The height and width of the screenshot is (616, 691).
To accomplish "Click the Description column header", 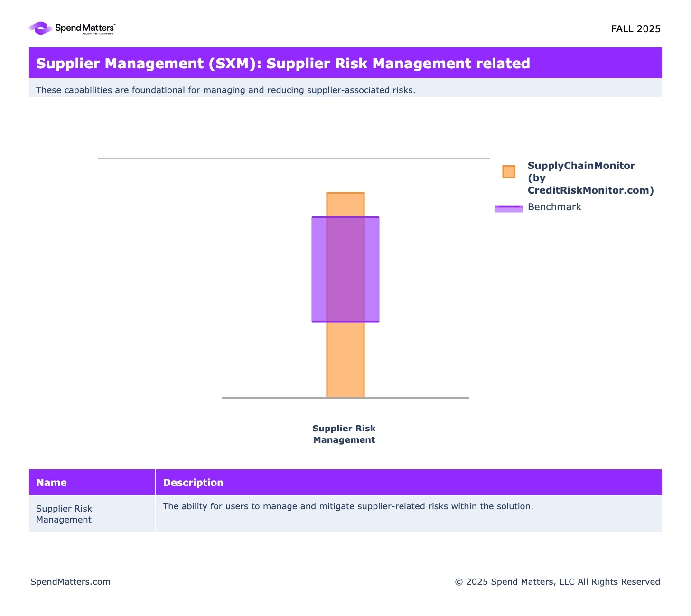I will coord(193,482).
